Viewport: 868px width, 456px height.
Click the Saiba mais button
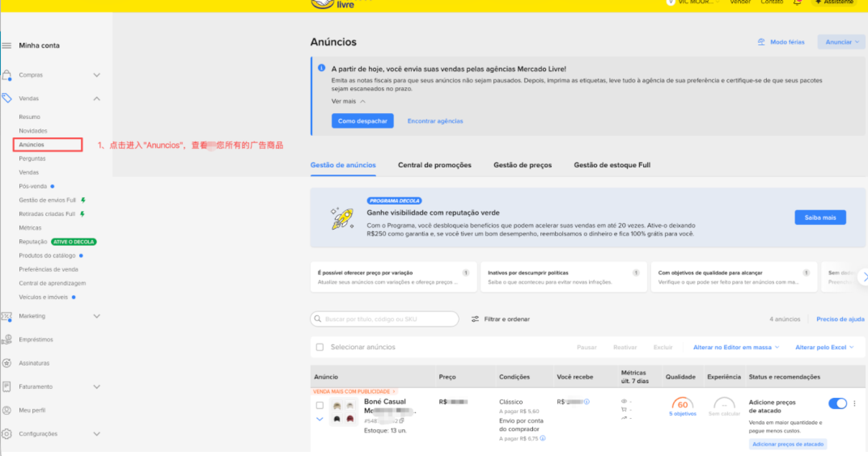[820, 217]
